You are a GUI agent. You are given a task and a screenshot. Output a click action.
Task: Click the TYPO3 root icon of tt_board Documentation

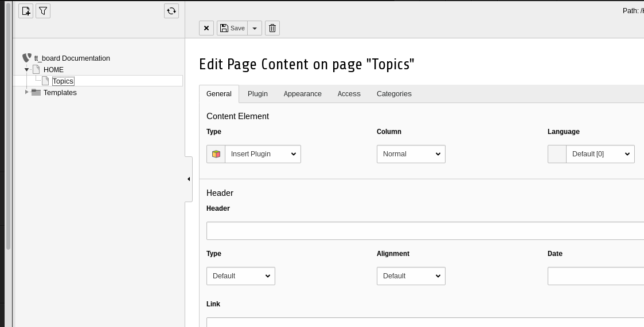[x=27, y=58]
